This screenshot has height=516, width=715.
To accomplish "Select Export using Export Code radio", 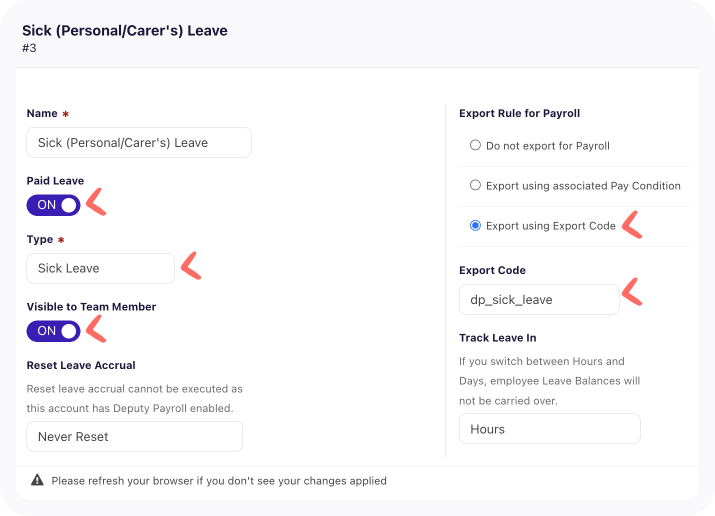I will 475,226.
